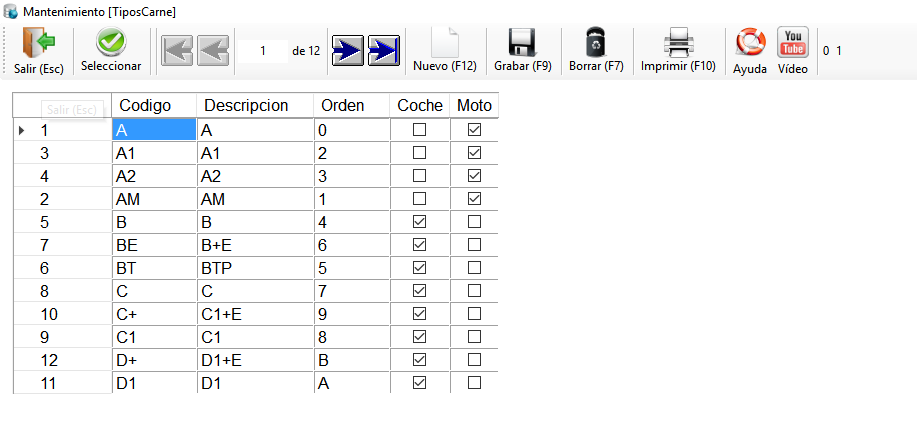Click Orden cell with value 7
This screenshot has height=421, width=917.
click(x=351, y=291)
